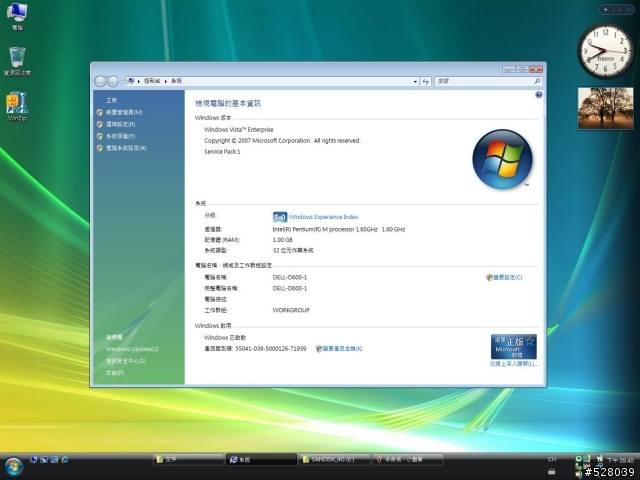Click the tree slideshow photo gadget
The width and height of the screenshot is (640, 480).
[606, 108]
